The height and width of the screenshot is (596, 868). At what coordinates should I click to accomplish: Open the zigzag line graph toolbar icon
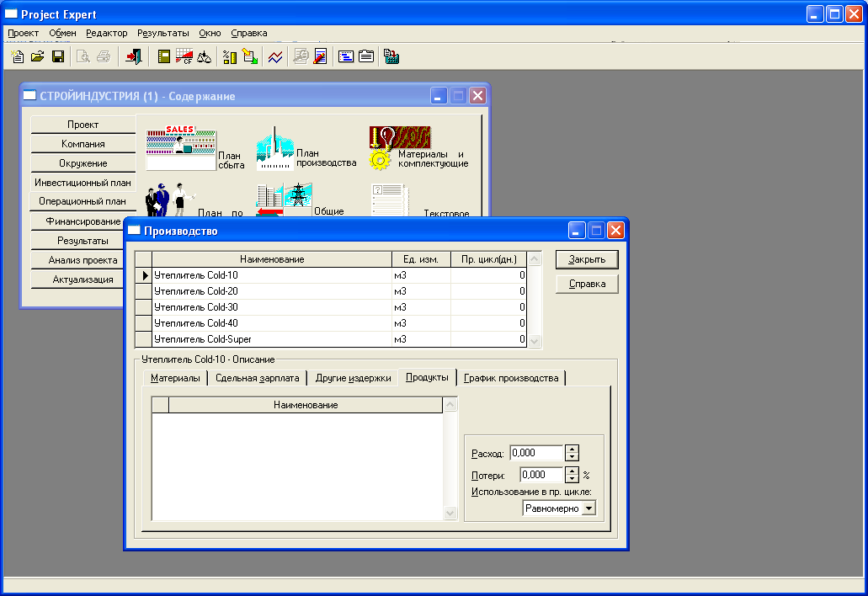(275, 56)
